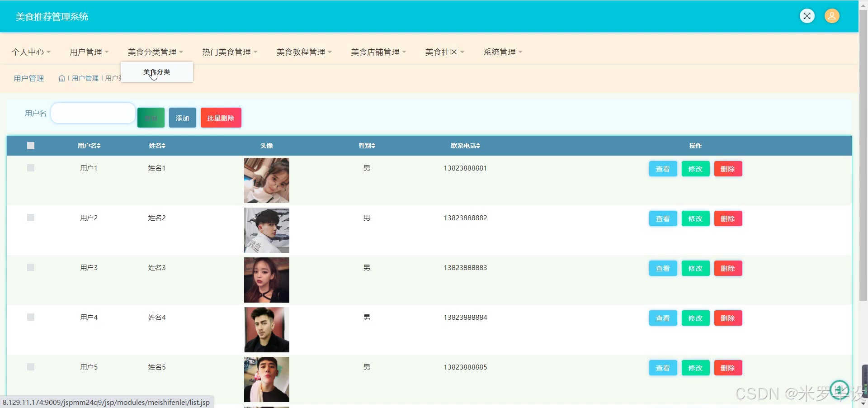Expand the 美食分类管理 menu
Screen dimensions: 868x408
(x=156, y=52)
